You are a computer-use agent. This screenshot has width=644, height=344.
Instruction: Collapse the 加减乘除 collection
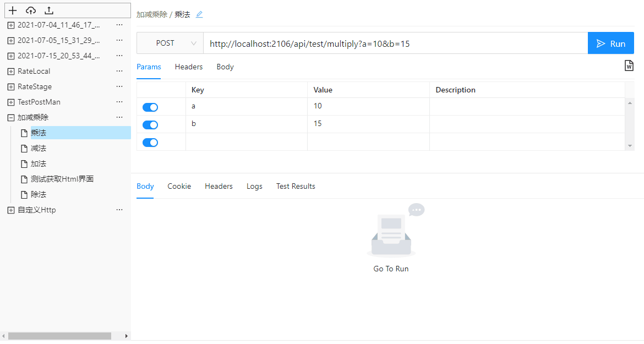[10, 117]
